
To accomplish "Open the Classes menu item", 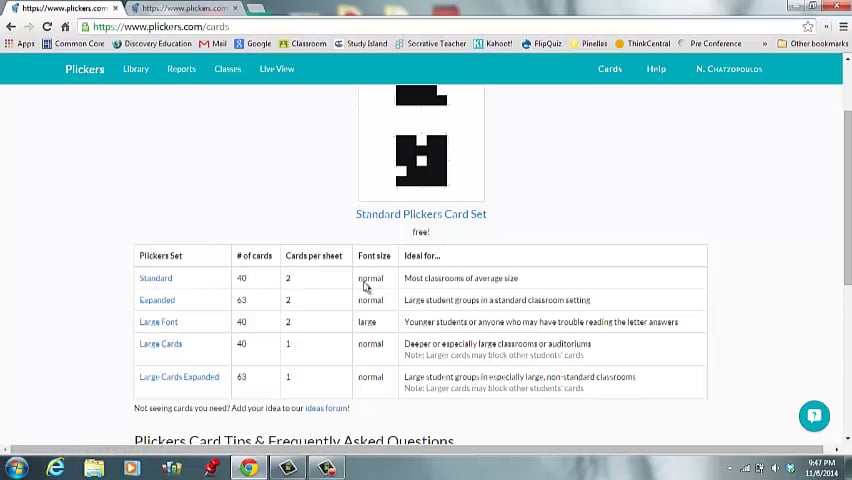I will [228, 69].
